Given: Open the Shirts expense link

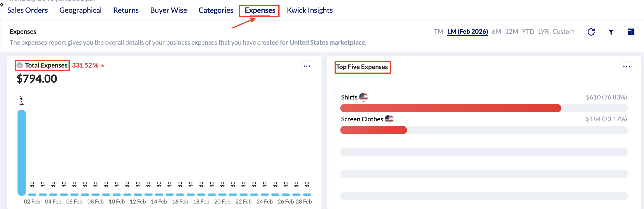Looking at the screenshot, I should (349, 97).
